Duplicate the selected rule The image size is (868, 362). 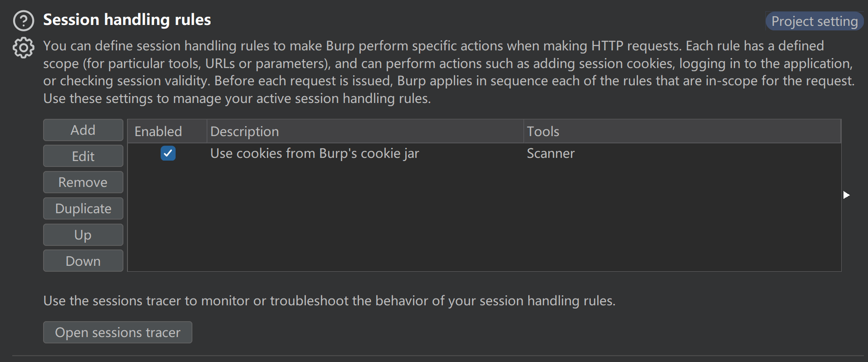click(x=83, y=209)
